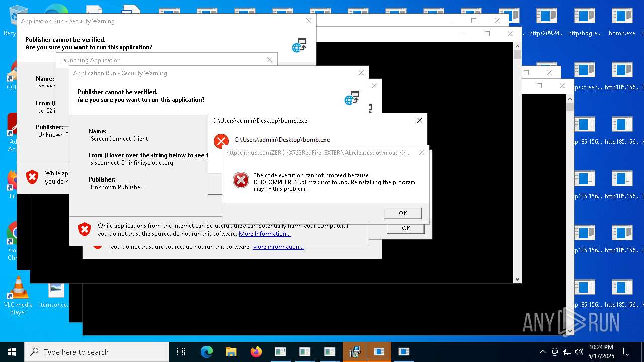Click the front console window's scroll down arrow
This screenshot has width=644, height=362.
click(x=517, y=279)
